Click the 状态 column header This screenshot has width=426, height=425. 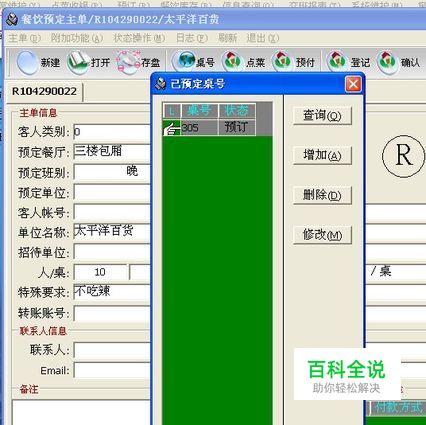237,111
